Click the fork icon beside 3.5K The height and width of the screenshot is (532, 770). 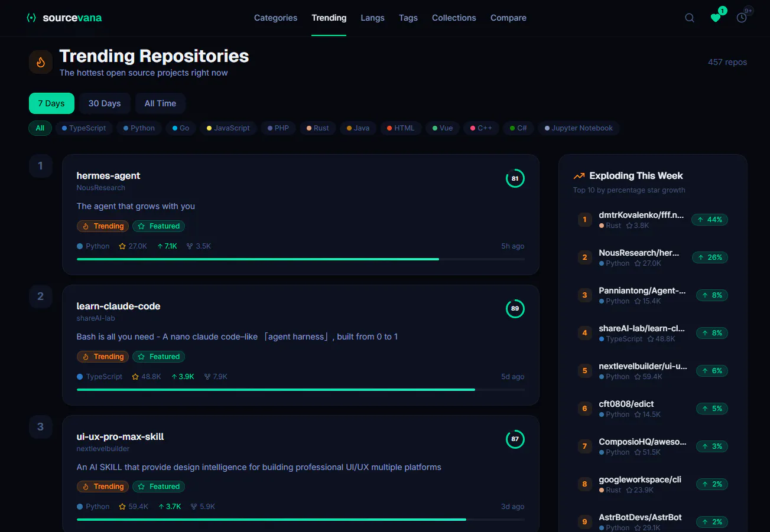point(190,246)
